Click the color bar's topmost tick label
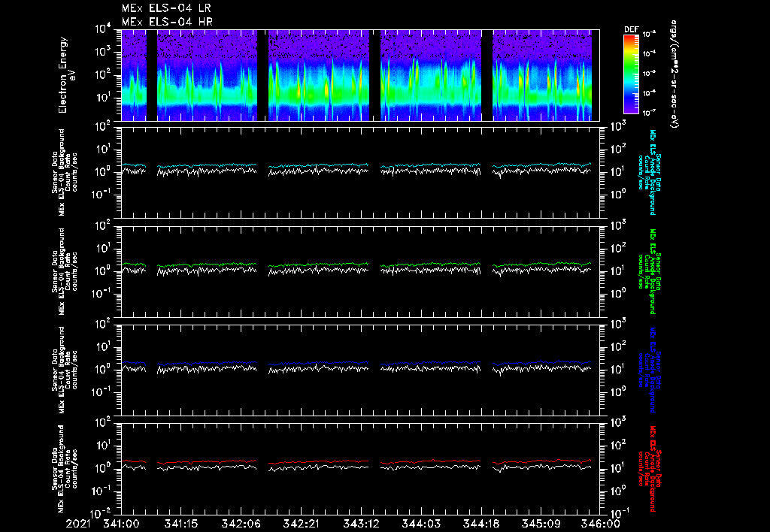This screenshot has width=770, height=532. 650,35
